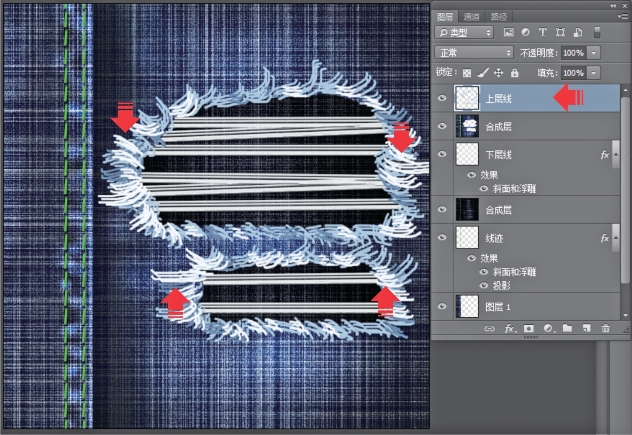The image size is (632, 435).
Task: Click the 不透明度 100% value field
Action: pyautogui.click(x=574, y=53)
